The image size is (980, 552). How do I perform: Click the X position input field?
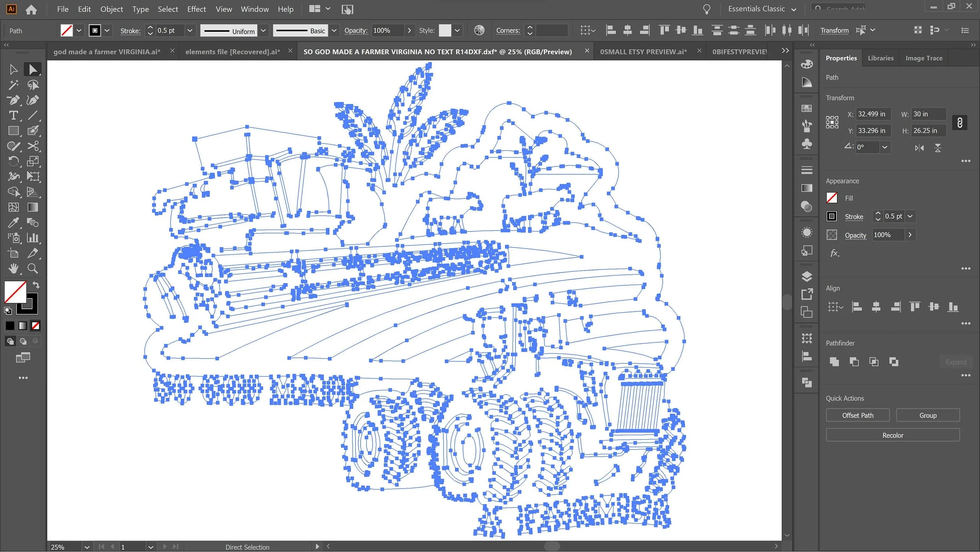[873, 114]
